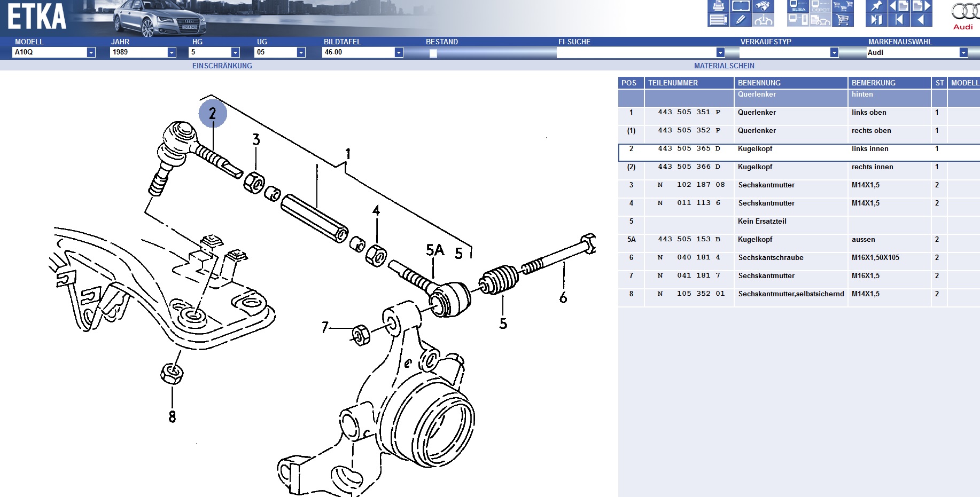Toggle the BESTAND checkbox
Image resolution: width=980 pixels, height=497 pixels.
[x=433, y=53]
